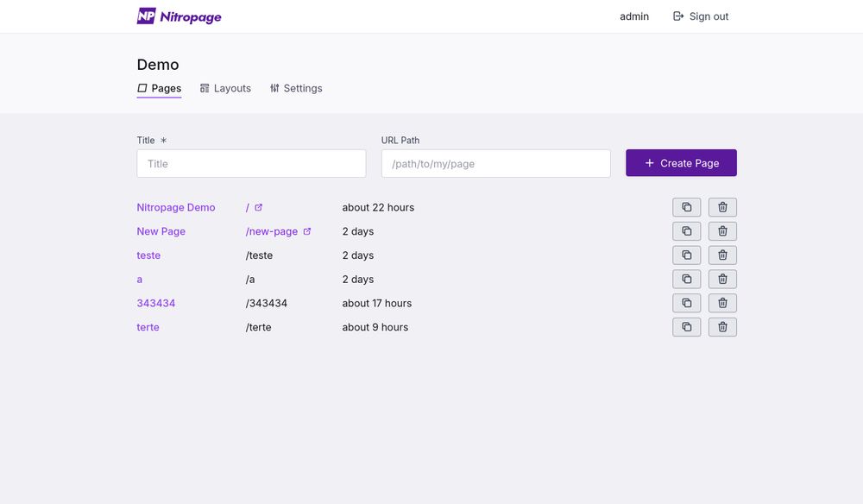Click the admin username
This screenshot has height=504, width=863.
point(634,16)
